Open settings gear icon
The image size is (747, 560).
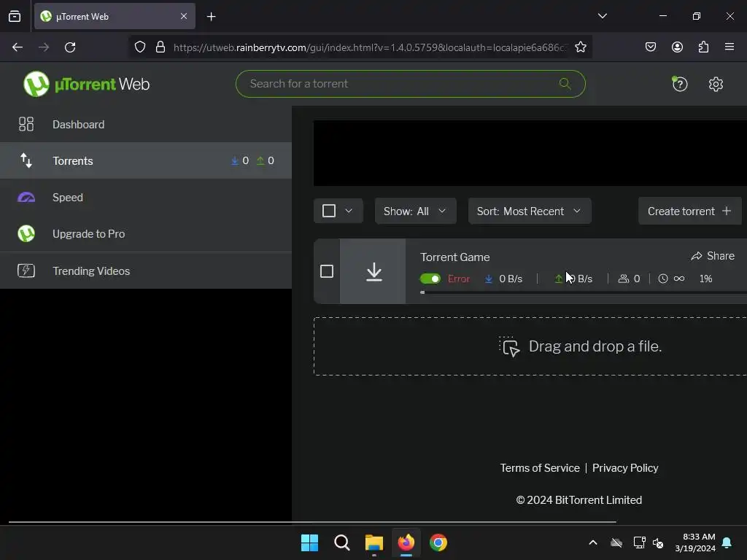tap(716, 85)
